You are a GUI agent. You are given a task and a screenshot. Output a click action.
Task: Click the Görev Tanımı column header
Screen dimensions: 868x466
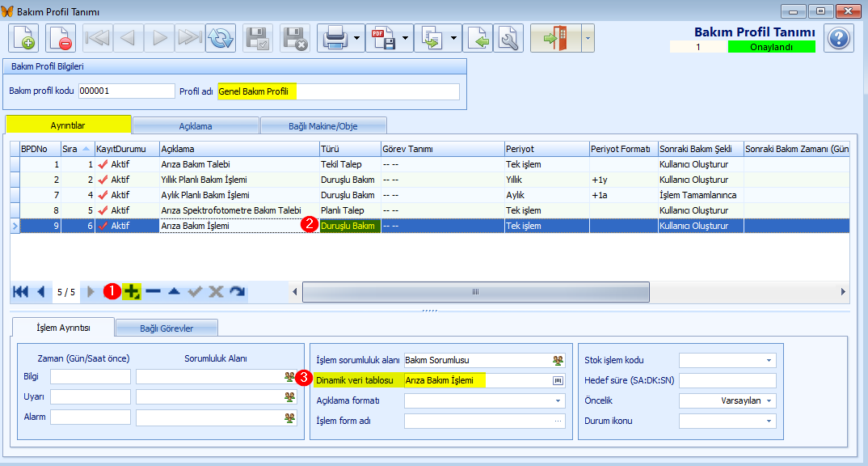pyautogui.click(x=442, y=149)
